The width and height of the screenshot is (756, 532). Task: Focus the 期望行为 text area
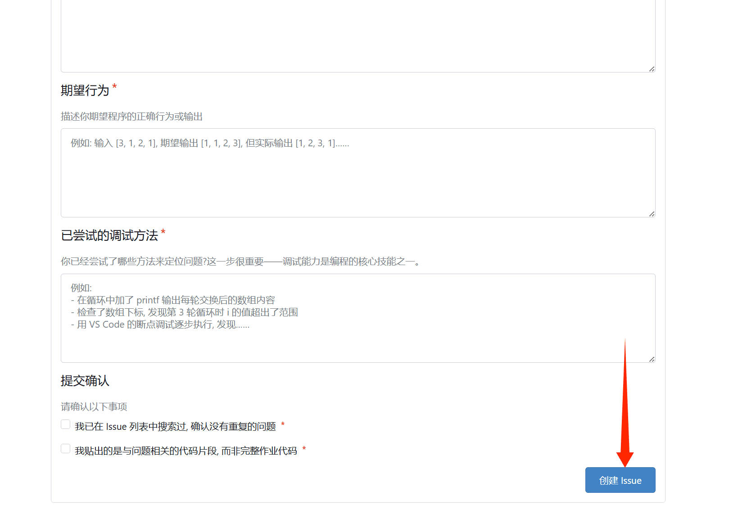(358, 173)
